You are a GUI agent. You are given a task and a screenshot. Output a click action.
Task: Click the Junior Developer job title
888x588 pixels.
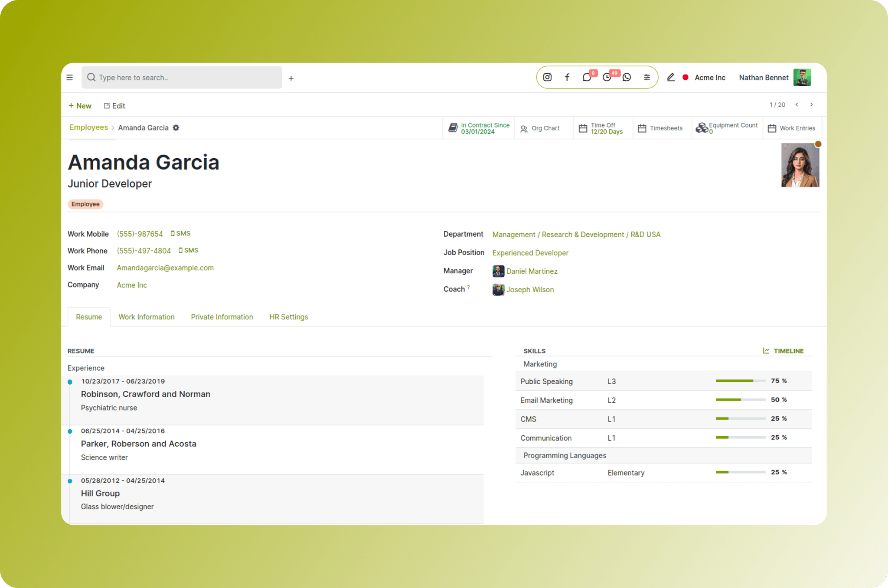[x=110, y=184]
